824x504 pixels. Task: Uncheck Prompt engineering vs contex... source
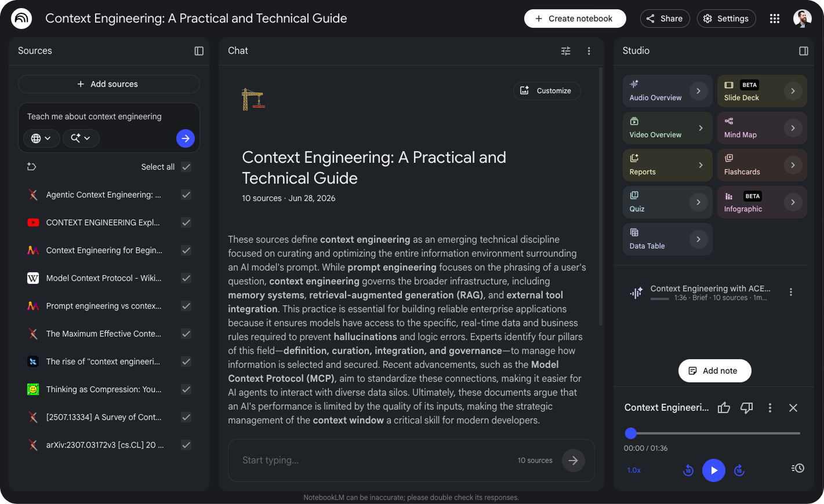(x=186, y=306)
